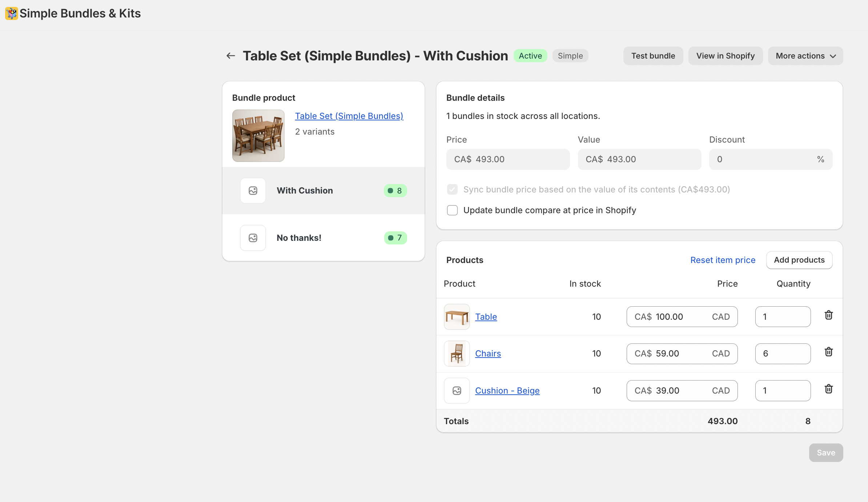The width and height of the screenshot is (868, 502).
Task: Open View in Shopify
Action: 725,56
